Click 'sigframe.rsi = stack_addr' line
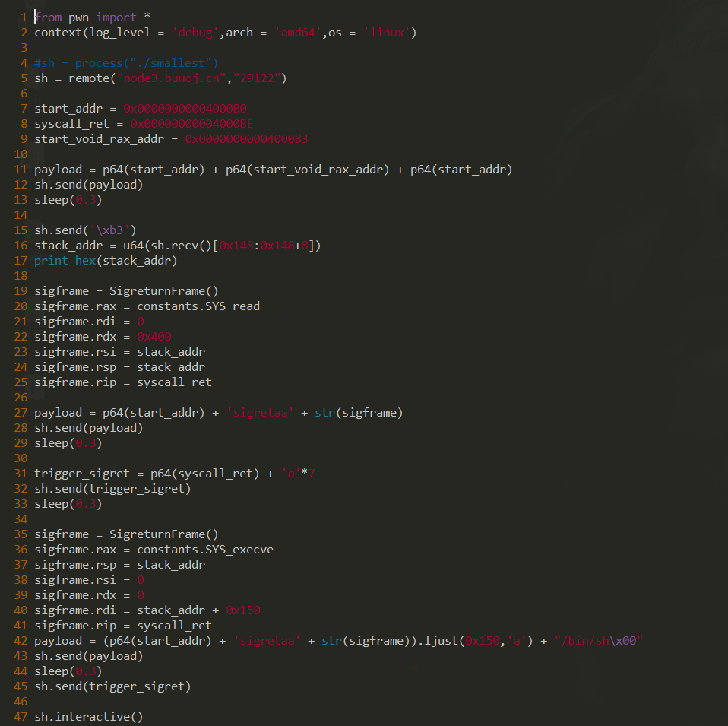This screenshot has height=726, width=728. coord(120,352)
